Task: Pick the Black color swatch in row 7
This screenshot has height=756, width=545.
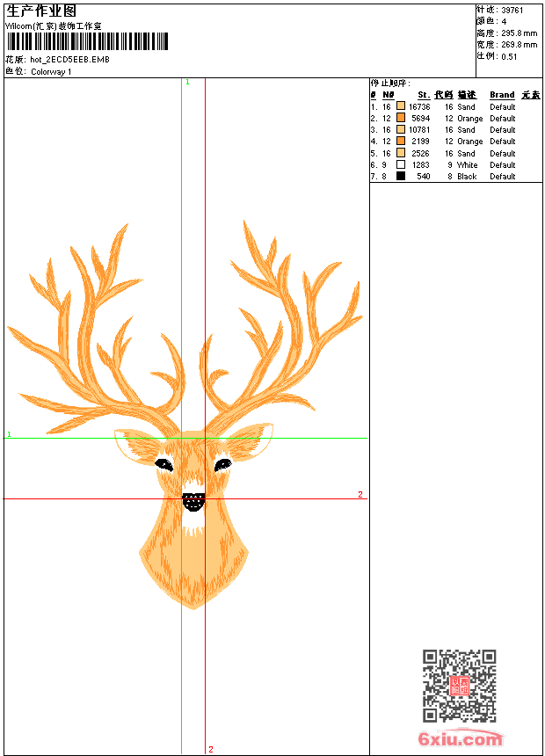Action: [x=401, y=176]
